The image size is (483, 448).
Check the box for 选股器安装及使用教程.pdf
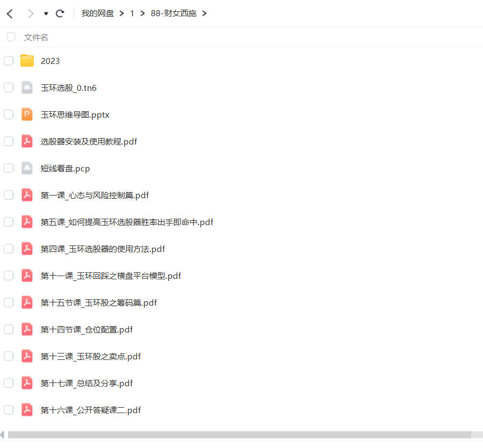(9, 141)
